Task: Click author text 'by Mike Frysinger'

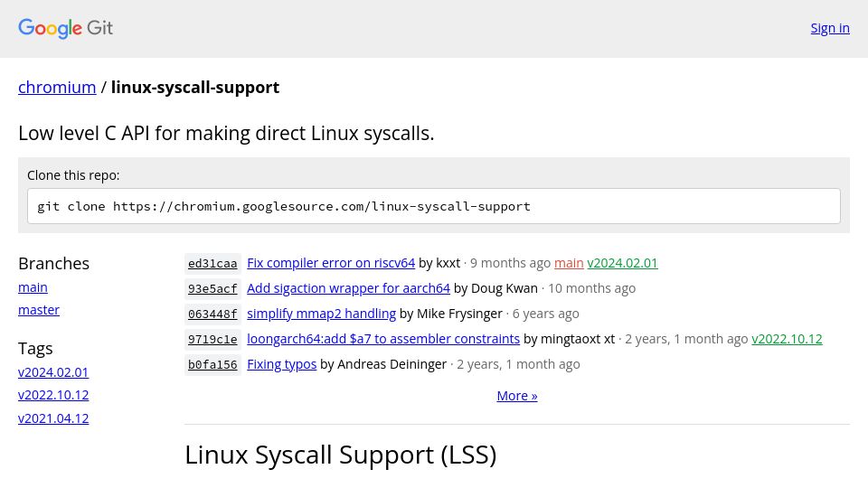Action: pyautogui.click(x=450, y=314)
